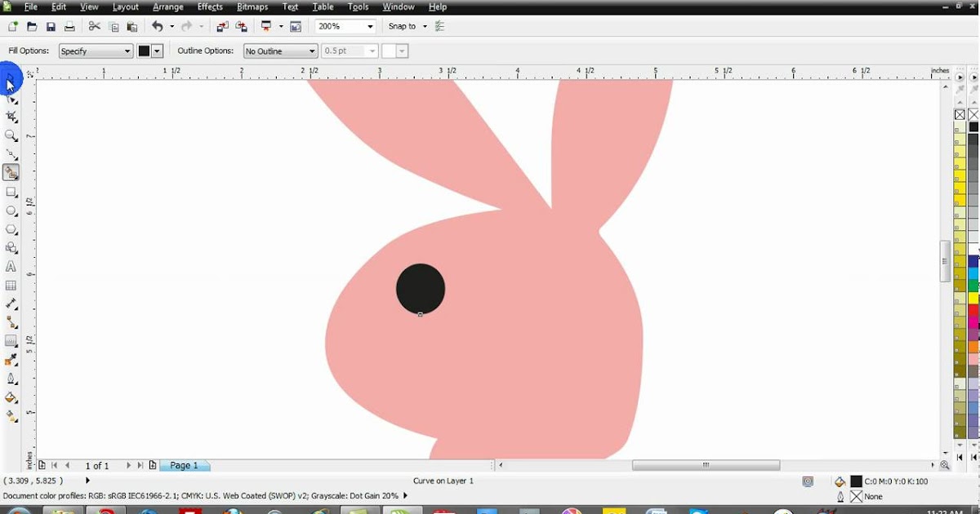
Task: Click the status bar black fill swatch
Action: click(856, 482)
